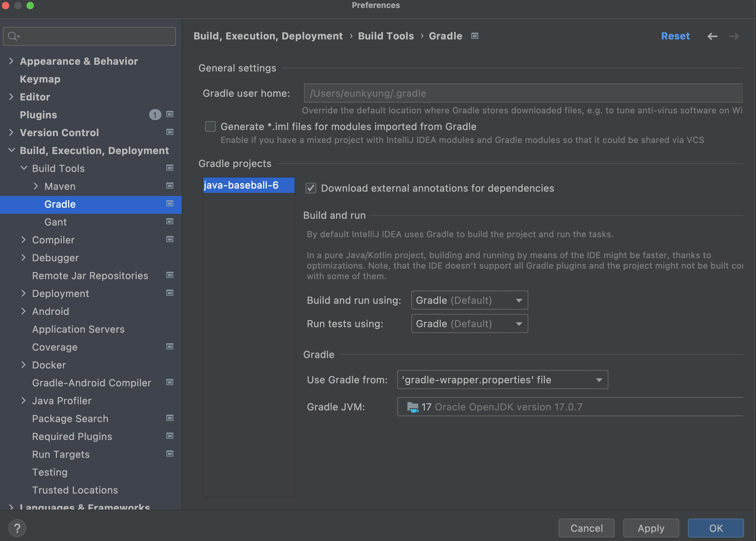This screenshot has width=756, height=541.
Task: Click the Reset link
Action: click(675, 36)
